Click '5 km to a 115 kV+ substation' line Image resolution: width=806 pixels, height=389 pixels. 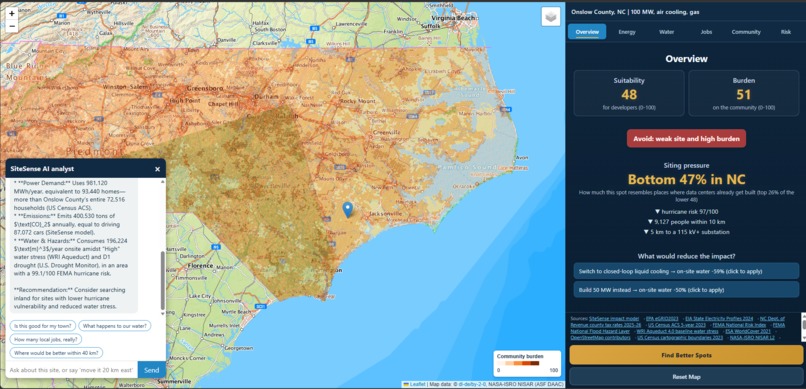point(686,232)
